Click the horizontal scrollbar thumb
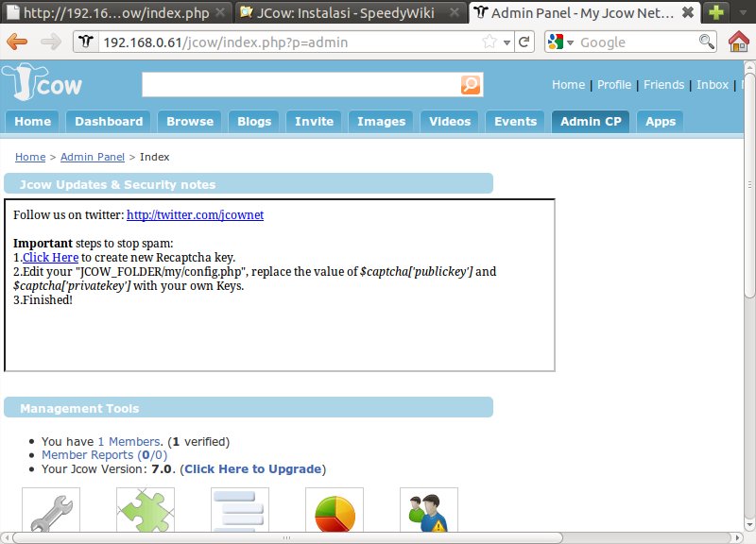This screenshot has height=544, width=756. pyautogui.click(x=287, y=537)
